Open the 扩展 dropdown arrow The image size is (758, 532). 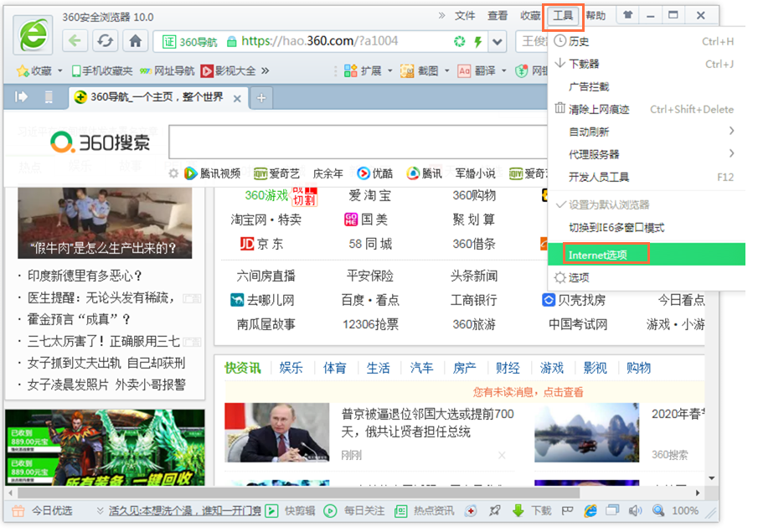[389, 71]
